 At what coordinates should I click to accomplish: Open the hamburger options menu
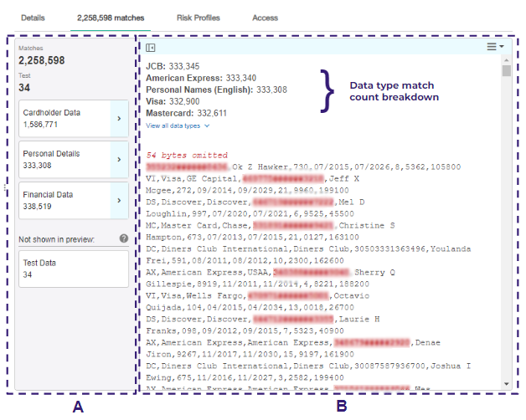point(492,47)
